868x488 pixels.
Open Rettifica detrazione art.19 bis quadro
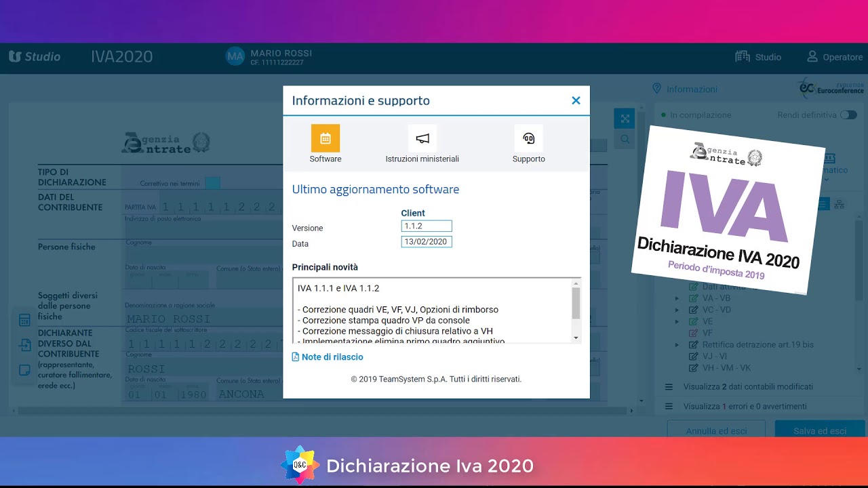(757, 345)
